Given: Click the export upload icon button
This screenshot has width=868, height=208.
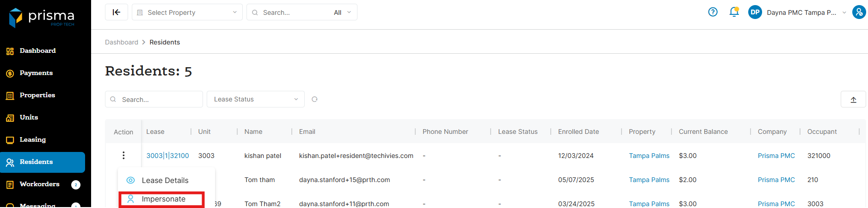Looking at the screenshot, I should pos(853,100).
